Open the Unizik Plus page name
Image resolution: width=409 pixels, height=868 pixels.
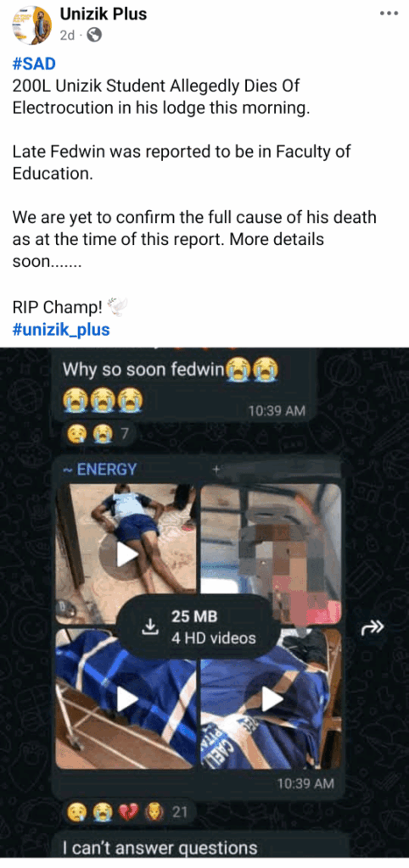(x=104, y=14)
